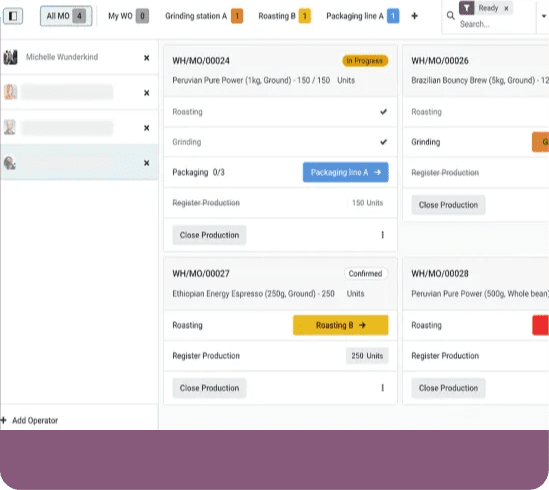Select the highlighted fourth operator avatar

point(10,163)
